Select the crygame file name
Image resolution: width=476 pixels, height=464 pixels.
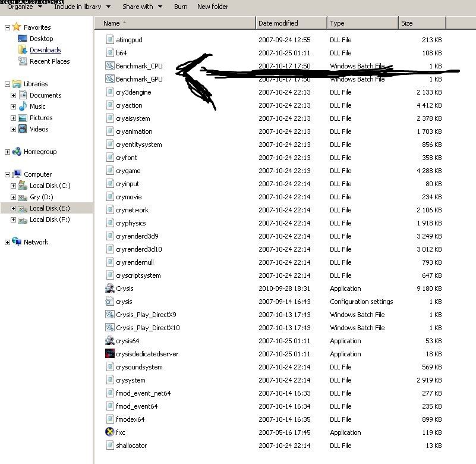[x=128, y=171]
